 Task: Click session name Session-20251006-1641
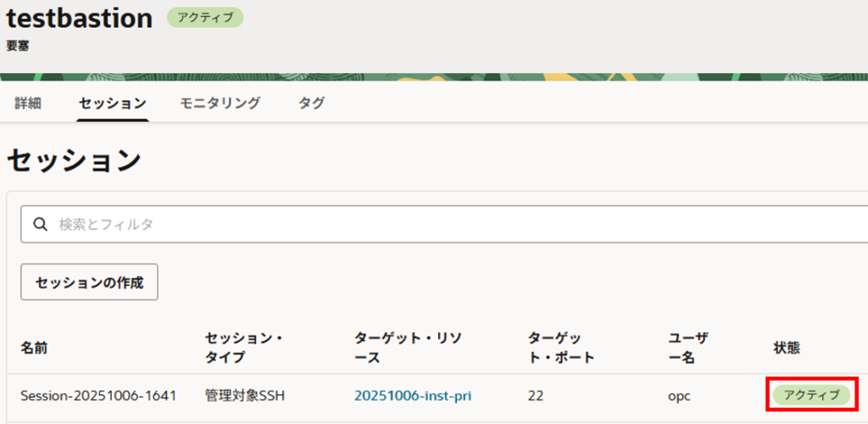click(98, 395)
